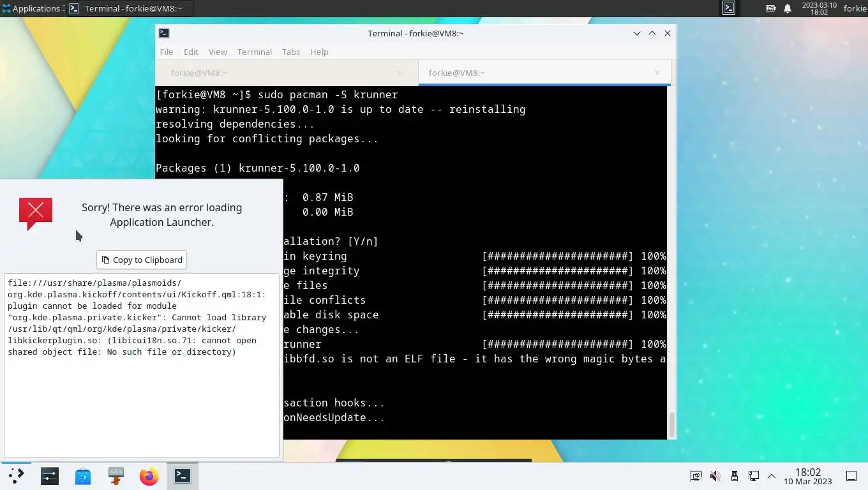Roll up the Terminal window with down-chevron

pos(637,33)
